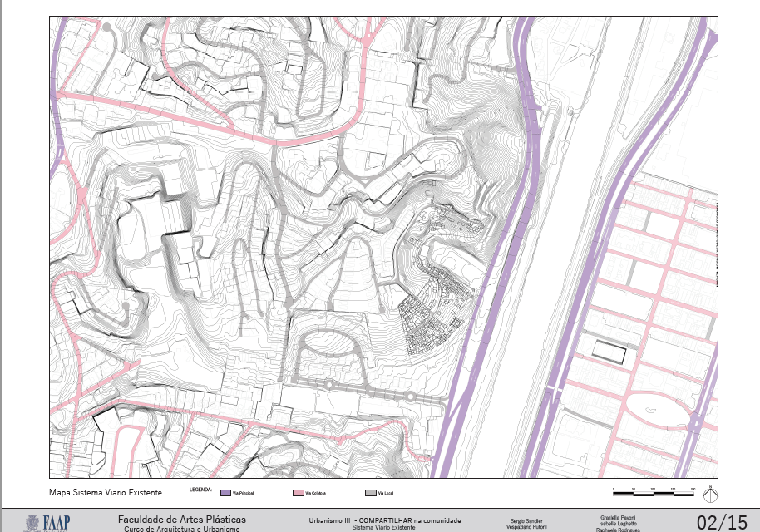Click the page number 02/15

[723, 522]
